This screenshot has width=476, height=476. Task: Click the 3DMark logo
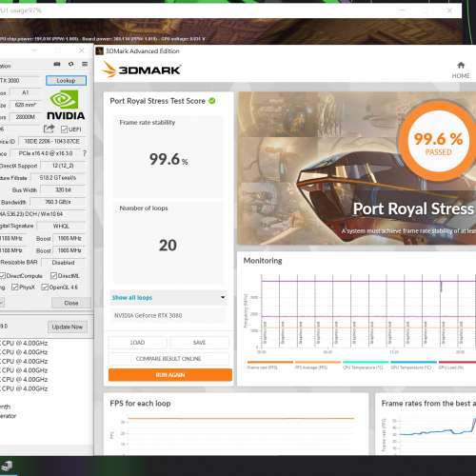[x=141, y=69]
